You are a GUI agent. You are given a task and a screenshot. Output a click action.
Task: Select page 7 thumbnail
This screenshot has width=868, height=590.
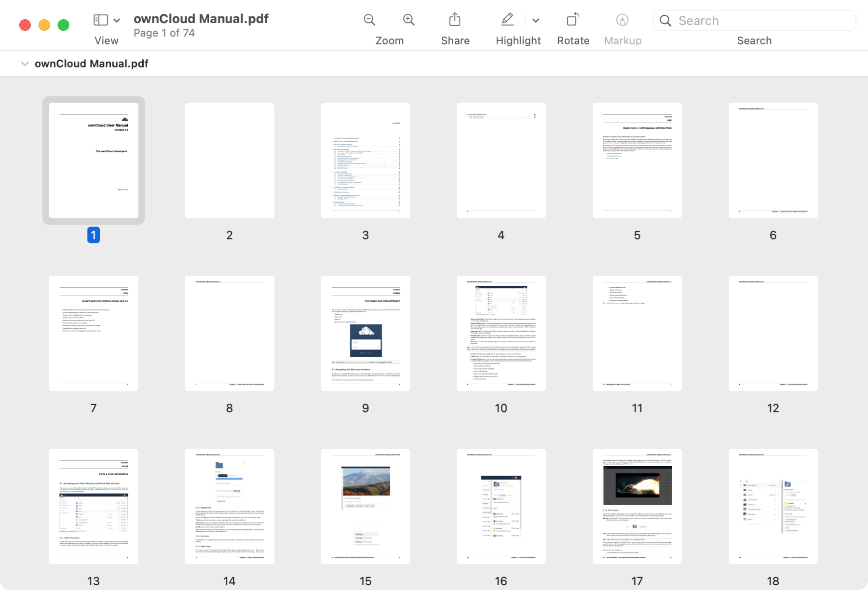click(x=94, y=334)
